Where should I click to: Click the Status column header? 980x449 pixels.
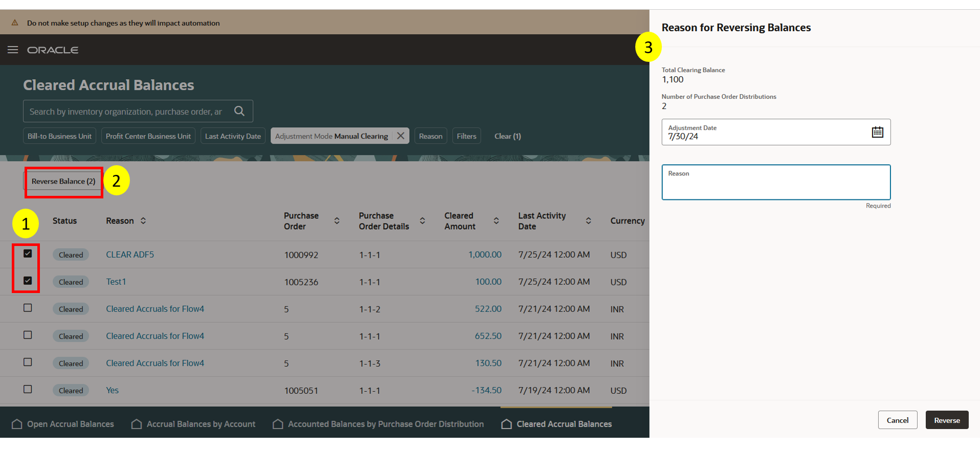click(64, 220)
